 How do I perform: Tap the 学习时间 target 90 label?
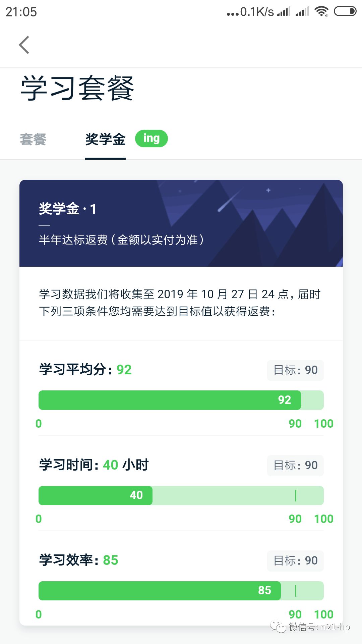[x=295, y=465]
